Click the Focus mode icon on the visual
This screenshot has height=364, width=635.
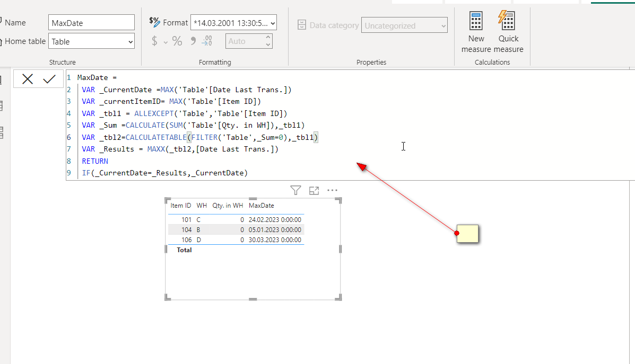point(314,191)
